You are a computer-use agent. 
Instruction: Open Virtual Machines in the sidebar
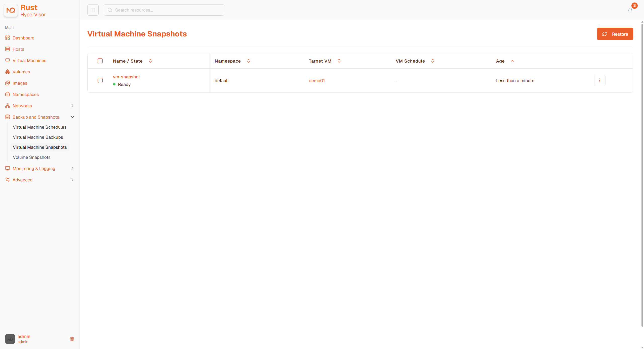(x=29, y=60)
